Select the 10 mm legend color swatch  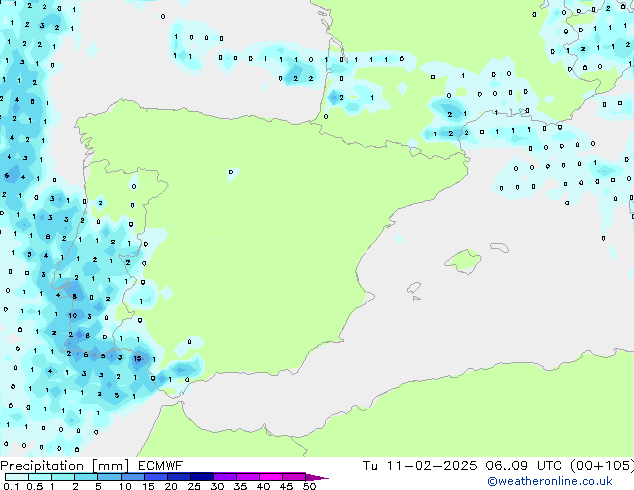pyautogui.click(x=134, y=477)
